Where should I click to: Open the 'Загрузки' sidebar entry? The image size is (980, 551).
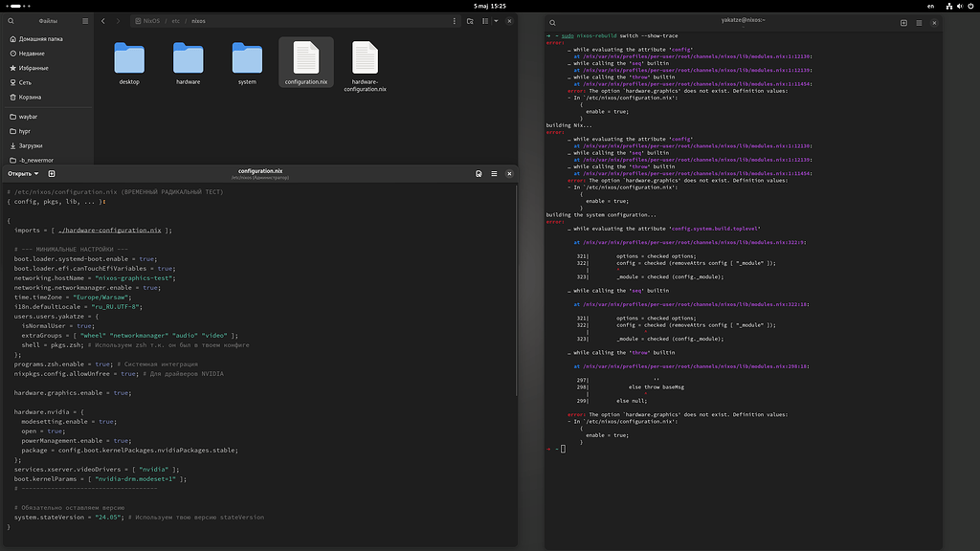33,145
